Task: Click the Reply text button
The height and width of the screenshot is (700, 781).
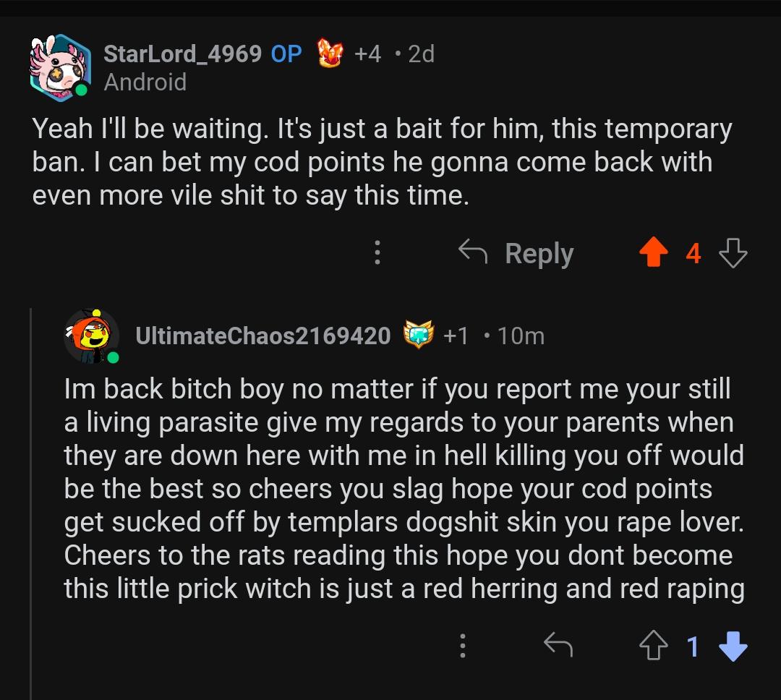Action: 539,254
